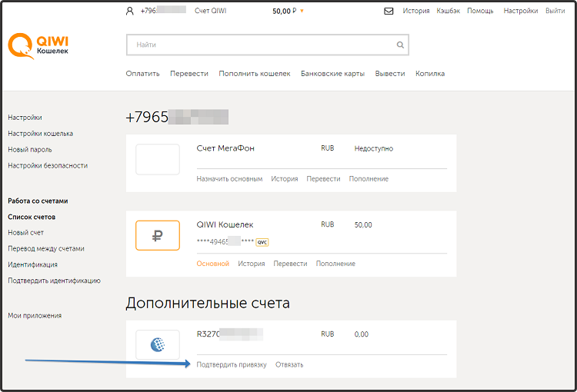This screenshot has height=392, width=577.
Task: Open the messages envelope icon
Action: coord(389,11)
